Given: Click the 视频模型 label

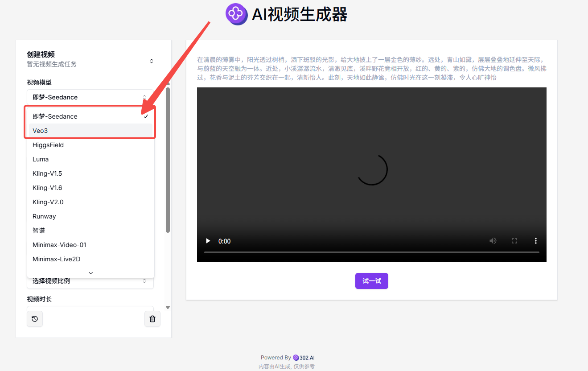Looking at the screenshot, I should (x=39, y=82).
